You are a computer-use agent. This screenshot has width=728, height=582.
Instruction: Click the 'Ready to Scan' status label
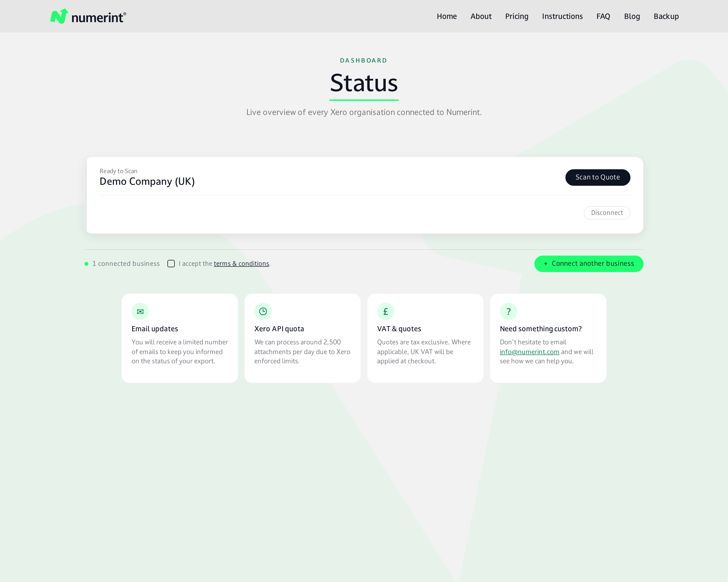pos(118,171)
